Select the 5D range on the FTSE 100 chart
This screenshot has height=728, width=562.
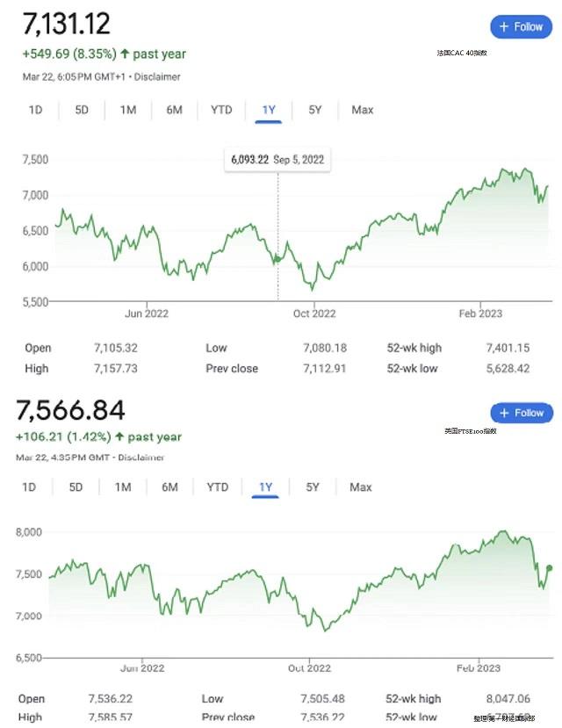click(x=76, y=487)
